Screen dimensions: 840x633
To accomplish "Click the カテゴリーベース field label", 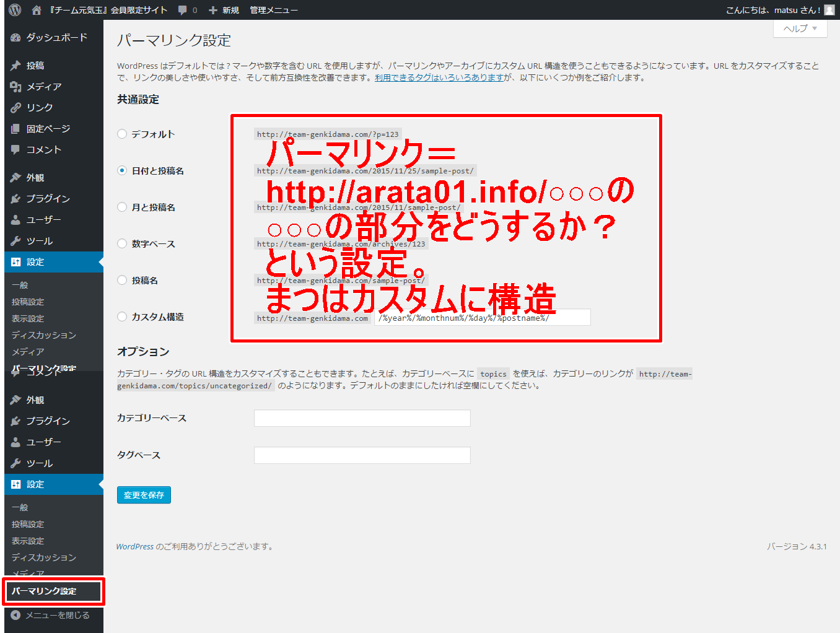I will coord(152,418).
